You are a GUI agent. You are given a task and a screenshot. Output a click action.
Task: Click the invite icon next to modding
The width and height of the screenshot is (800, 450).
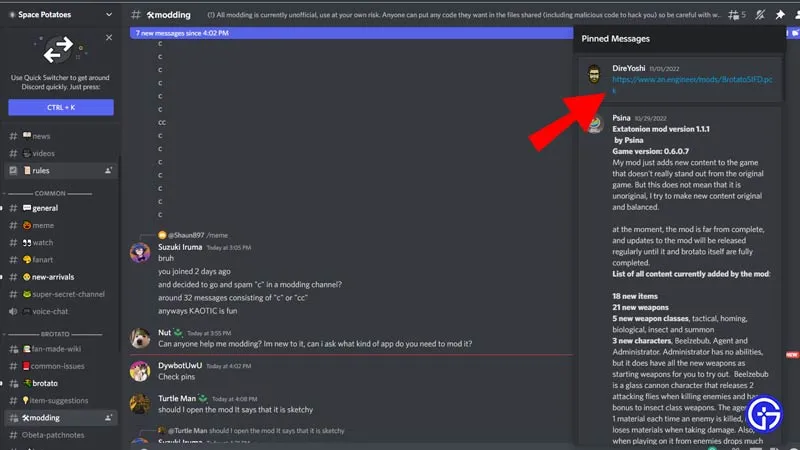click(108, 418)
